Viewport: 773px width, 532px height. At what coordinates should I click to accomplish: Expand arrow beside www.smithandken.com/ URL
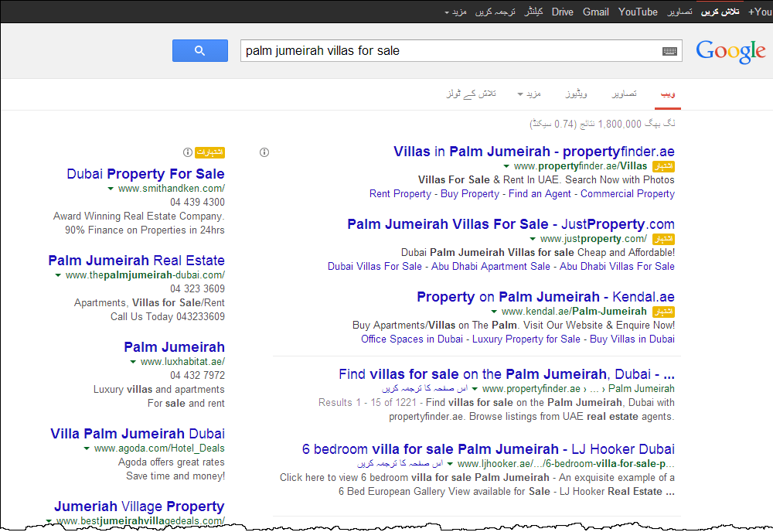111,189
